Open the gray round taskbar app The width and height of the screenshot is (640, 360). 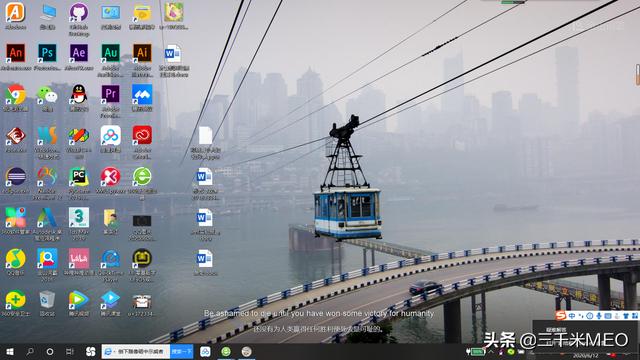(247, 351)
